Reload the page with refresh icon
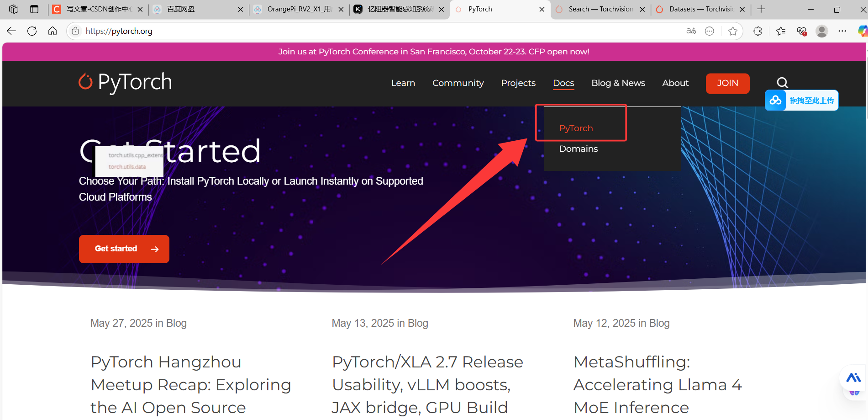This screenshot has height=420, width=868. pos(32,31)
